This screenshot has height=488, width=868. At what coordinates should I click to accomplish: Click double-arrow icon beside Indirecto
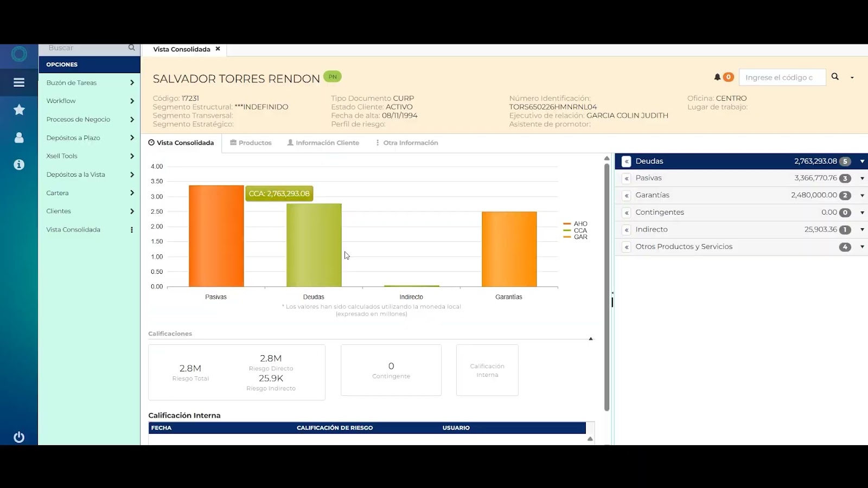(627, 230)
